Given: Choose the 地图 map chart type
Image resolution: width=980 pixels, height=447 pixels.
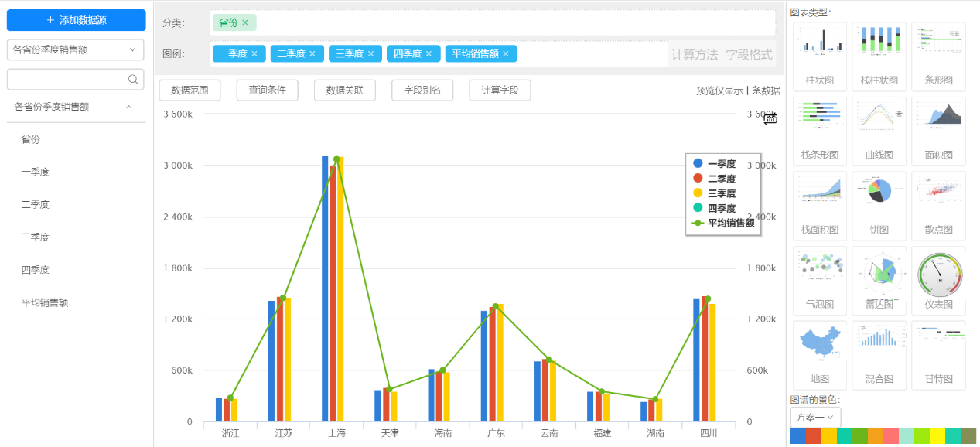Looking at the screenshot, I should [819, 354].
